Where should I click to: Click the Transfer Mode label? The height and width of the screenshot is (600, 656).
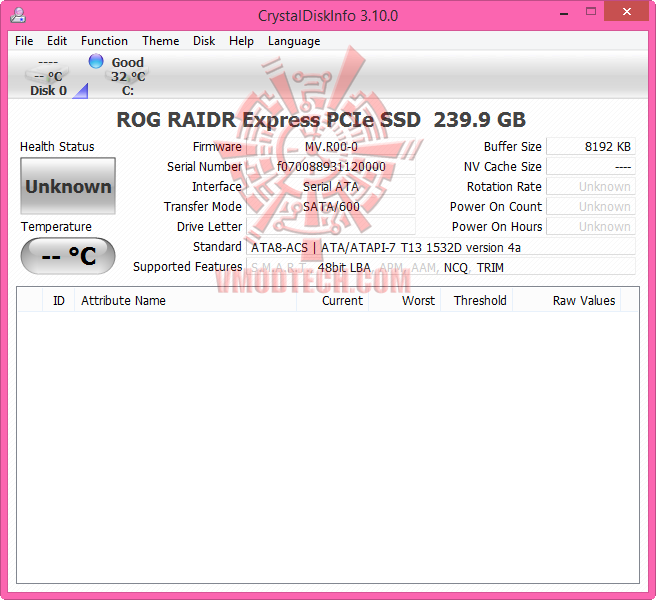[202, 207]
